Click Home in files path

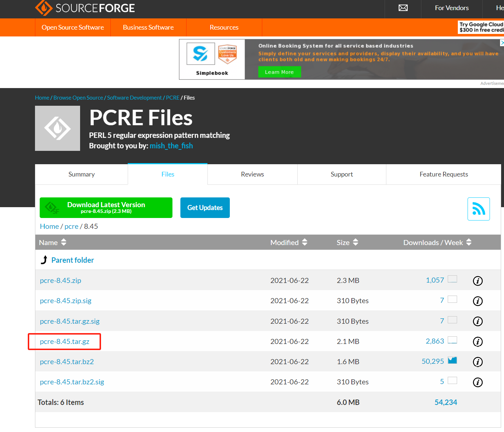pyautogui.click(x=49, y=226)
